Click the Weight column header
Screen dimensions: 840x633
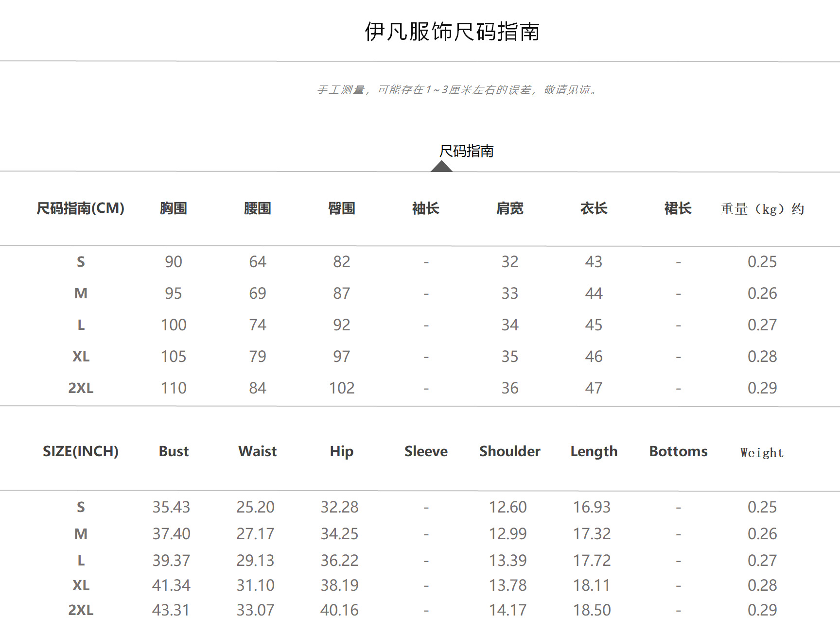(x=762, y=453)
